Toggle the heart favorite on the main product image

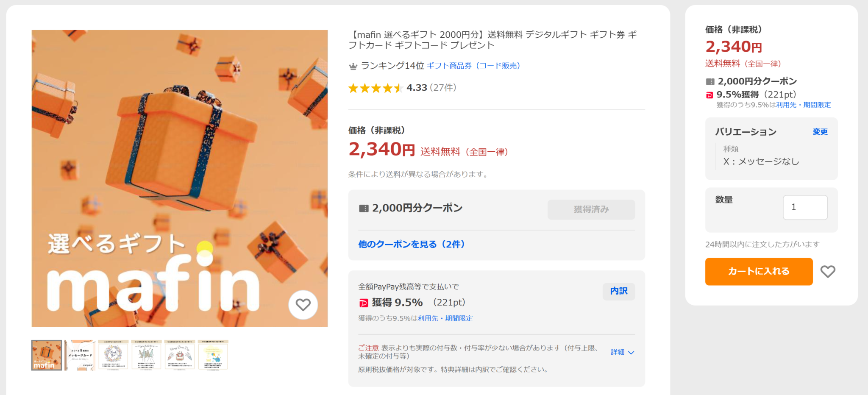(x=303, y=305)
